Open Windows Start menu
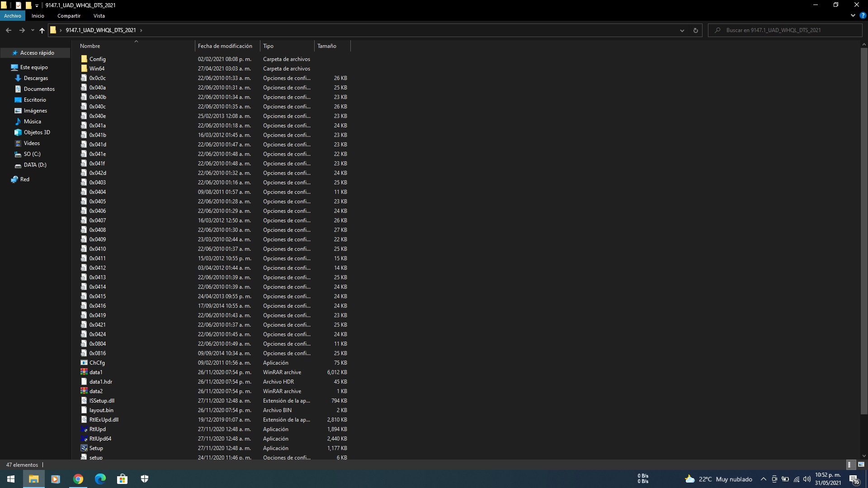 tap(11, 479)
